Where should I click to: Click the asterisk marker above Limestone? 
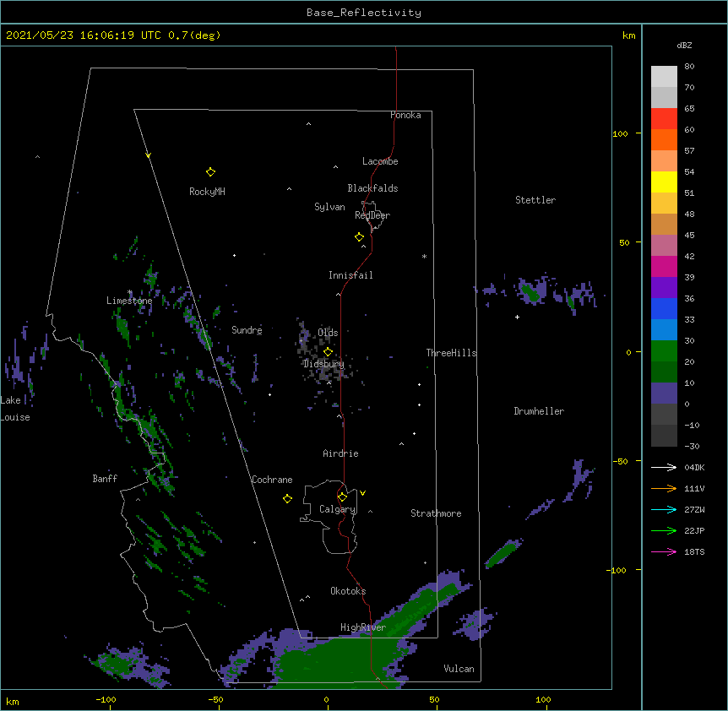130,292
